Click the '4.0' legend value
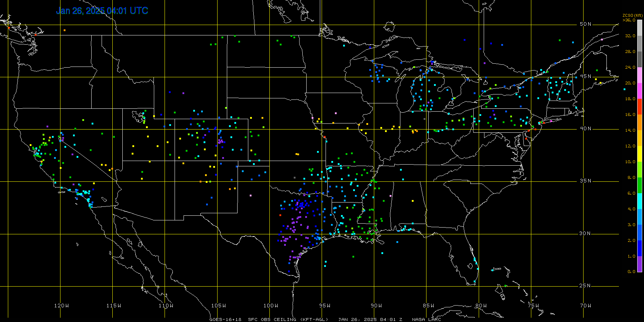The height and width of the screenshot is (322, 644). pos(631,209)
